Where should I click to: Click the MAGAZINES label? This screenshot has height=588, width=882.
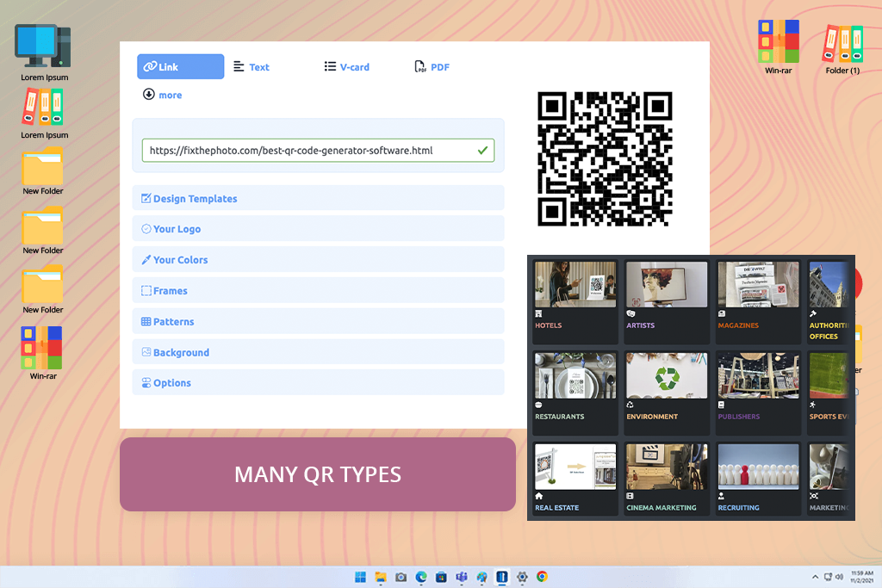(738, 325)
